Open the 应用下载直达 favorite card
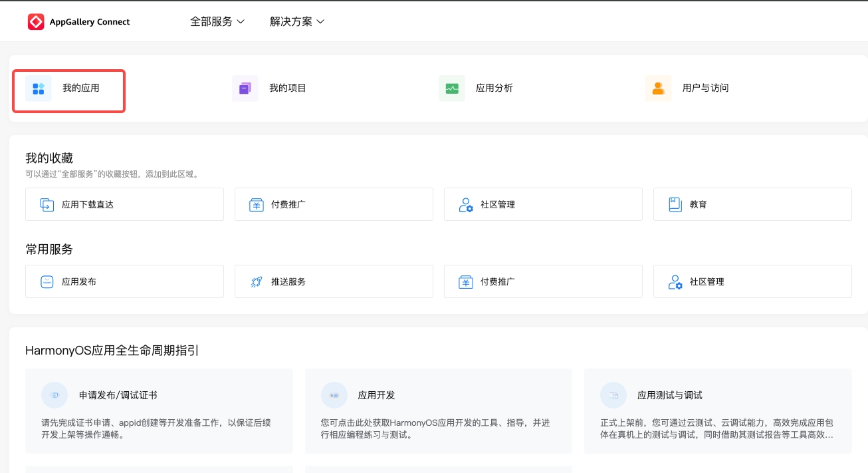 click(x=124, y=204)
